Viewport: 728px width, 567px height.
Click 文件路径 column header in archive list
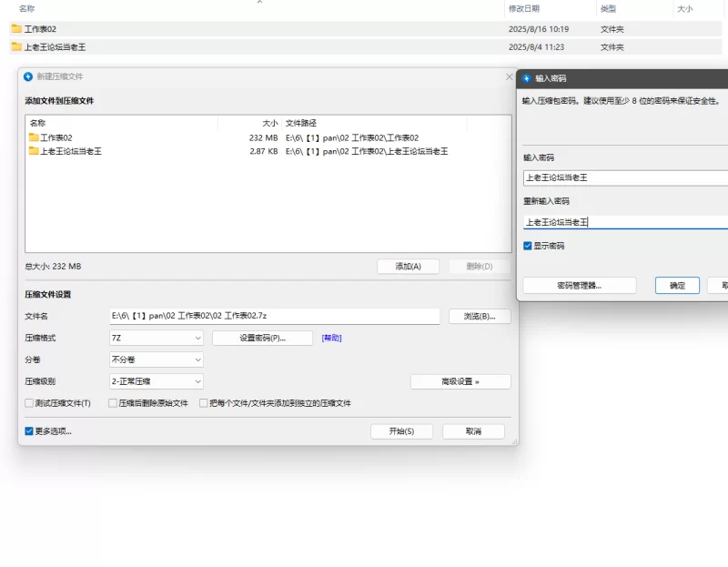(x=301, y=123)
